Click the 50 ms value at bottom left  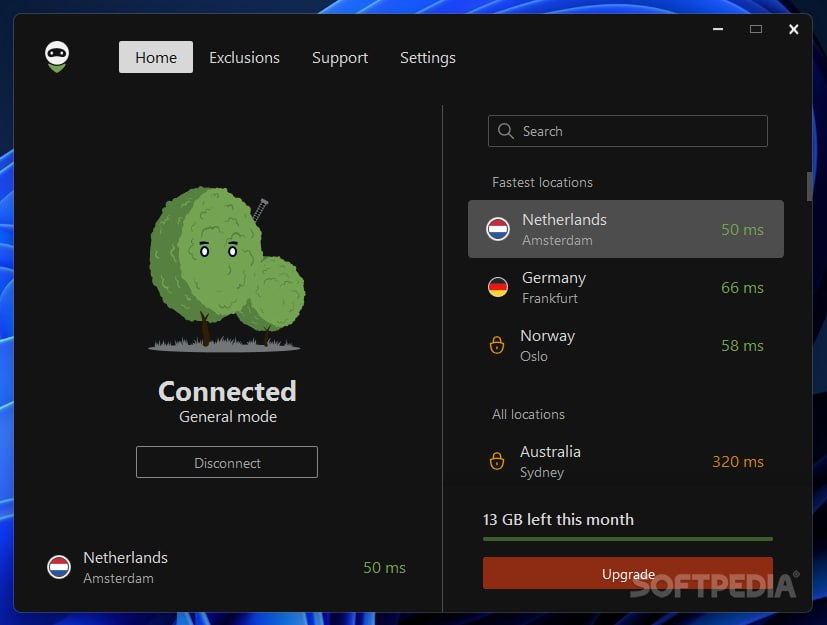pyautogui.click(x=384, y=568)
